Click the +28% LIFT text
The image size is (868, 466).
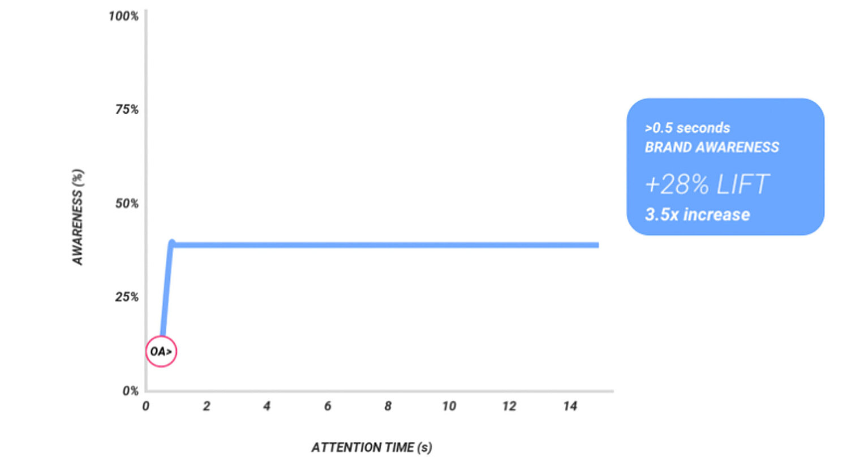click(x=707, y=184)
